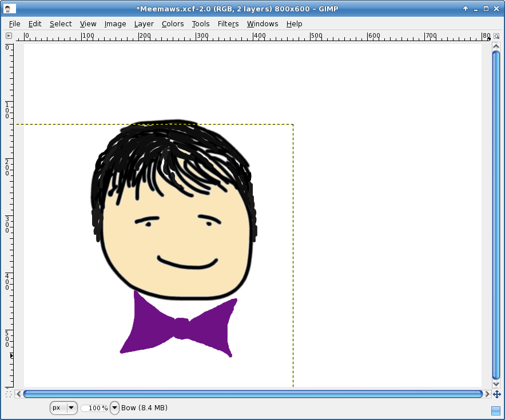Click the 100% zoom field
The width and height of the screenshot is (505, 420).
click(x=95, y=408)
